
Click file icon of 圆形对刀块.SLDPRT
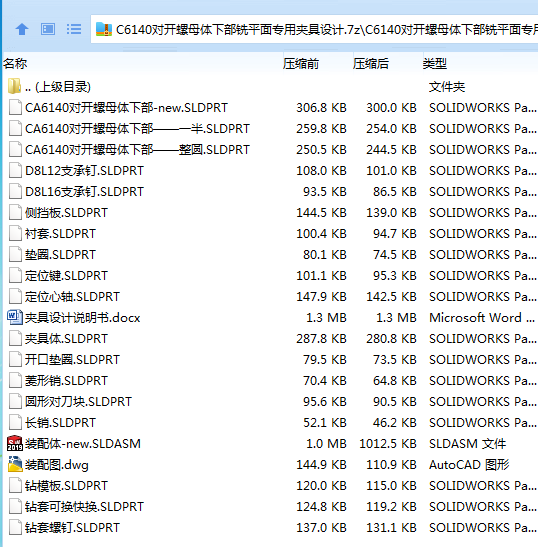click(x=15, y=402)
